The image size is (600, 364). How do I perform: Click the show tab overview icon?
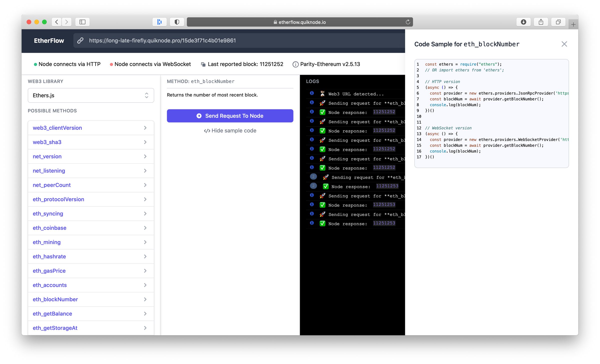[558, 22]
